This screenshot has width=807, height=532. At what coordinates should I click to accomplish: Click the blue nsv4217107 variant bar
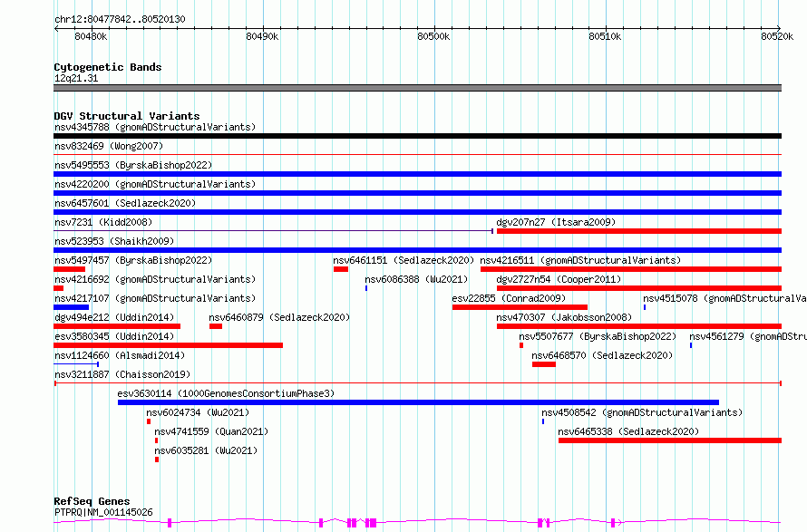coord(71,307)
